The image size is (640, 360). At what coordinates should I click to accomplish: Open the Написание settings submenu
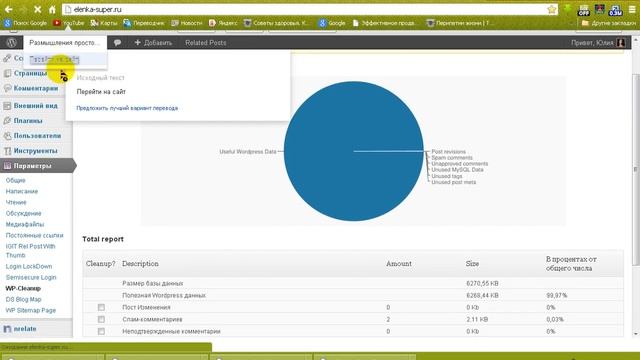coord(22,191)
